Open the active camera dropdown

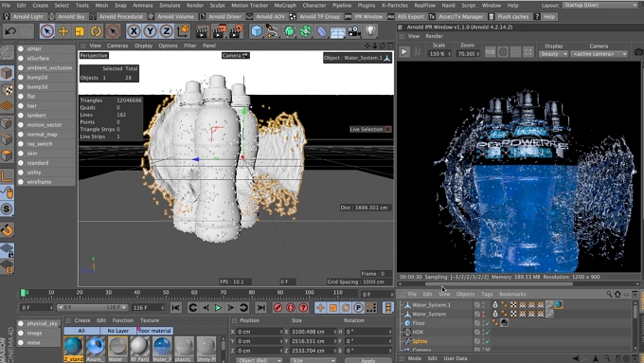(x=599, y=54)
